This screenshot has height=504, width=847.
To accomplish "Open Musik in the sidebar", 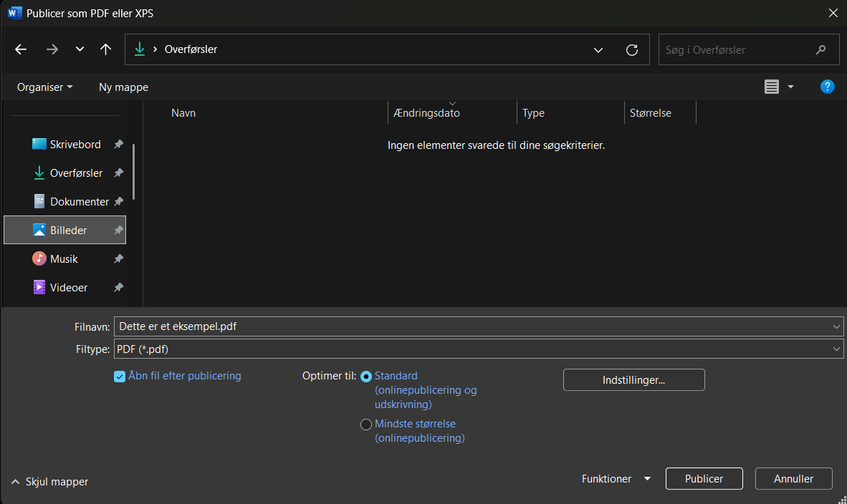I will tap(64, 258).
